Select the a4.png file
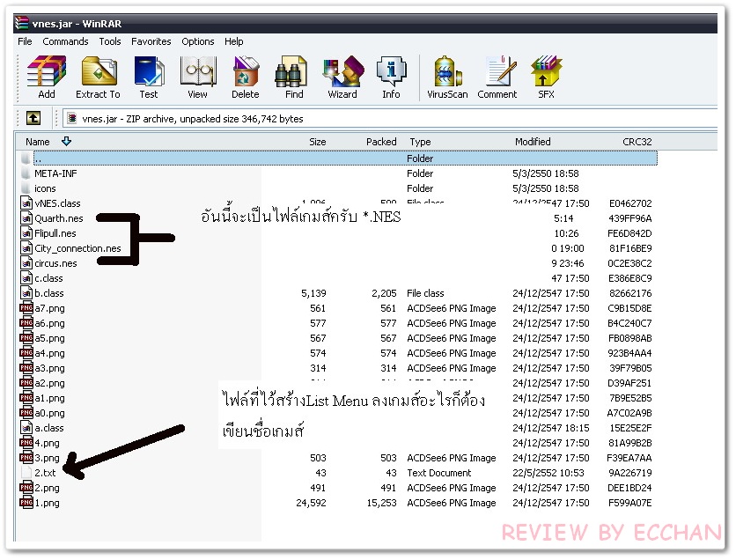The width and height of the screenshot is (736, 560). [x=50, y=353]
